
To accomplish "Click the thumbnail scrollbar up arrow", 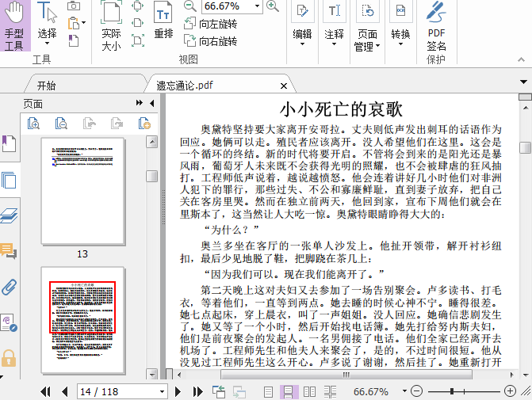I will [151, 142].
